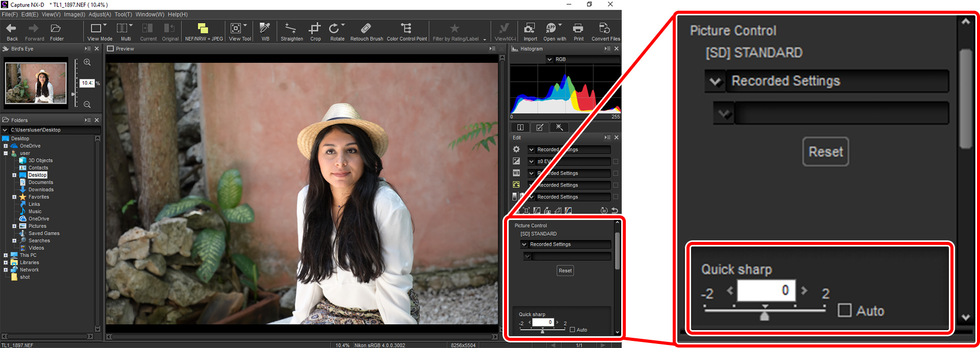This screenshot has height=348, width=980.
Task: Enable Auto checkbox in enlarged Quick sharp
Action: click(x=844, y=310)
